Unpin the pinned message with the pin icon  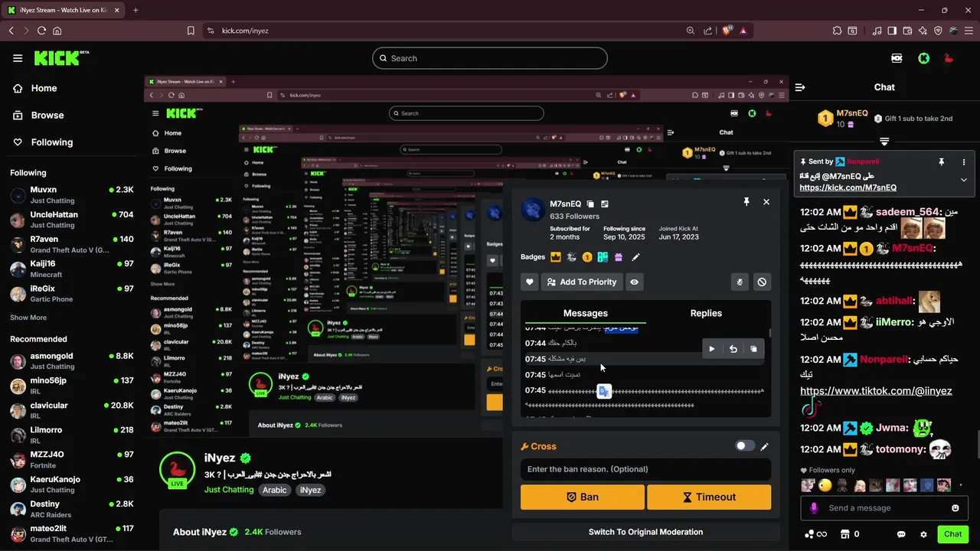pos(942,162)
